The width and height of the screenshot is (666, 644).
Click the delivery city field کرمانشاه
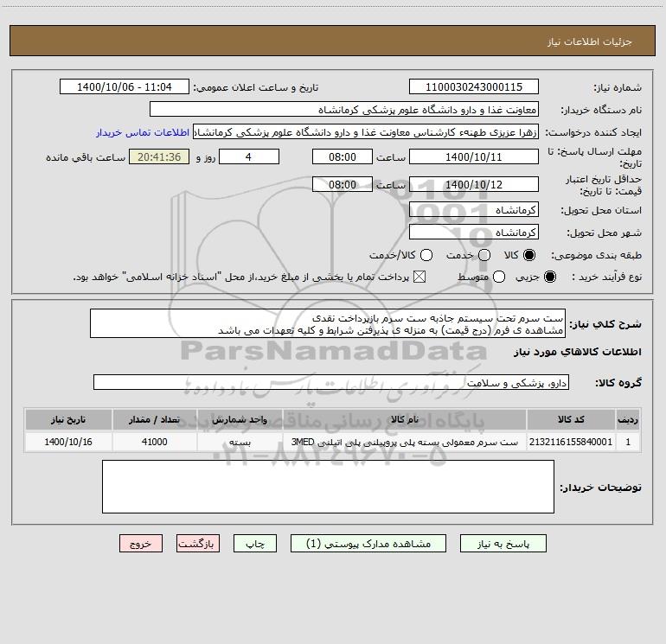pos(474,232)
